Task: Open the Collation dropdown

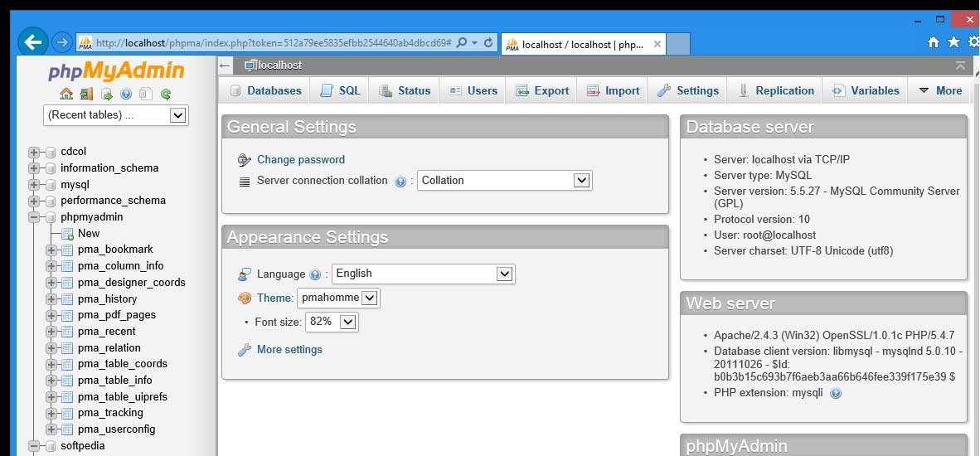Action: pos(504,181)
